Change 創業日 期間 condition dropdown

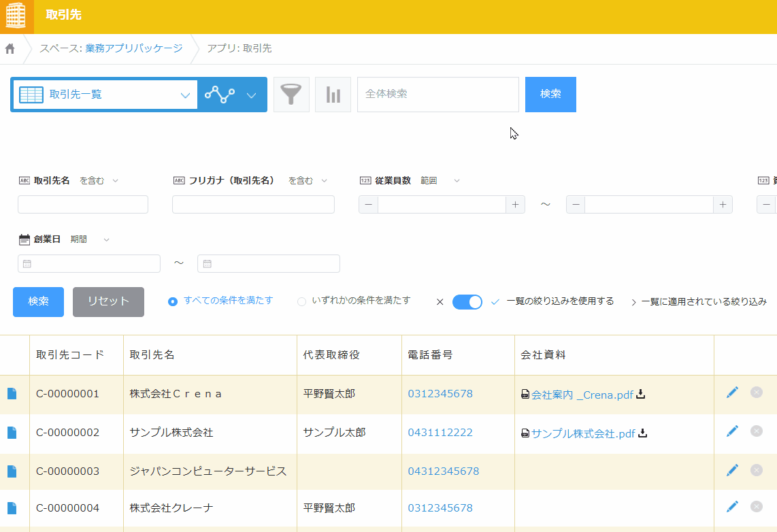coord(90,239)
